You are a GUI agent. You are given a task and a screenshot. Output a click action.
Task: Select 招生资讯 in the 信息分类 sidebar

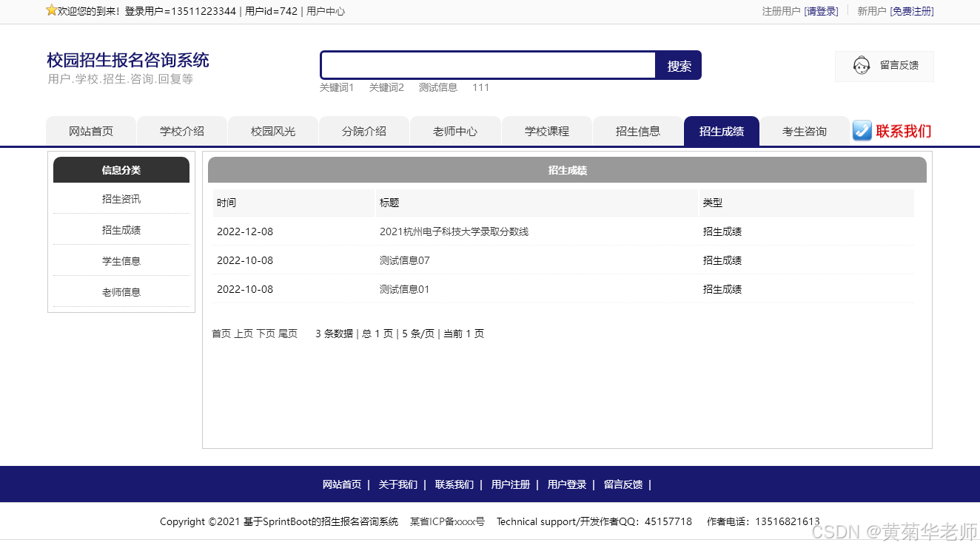tap(121, 198)
